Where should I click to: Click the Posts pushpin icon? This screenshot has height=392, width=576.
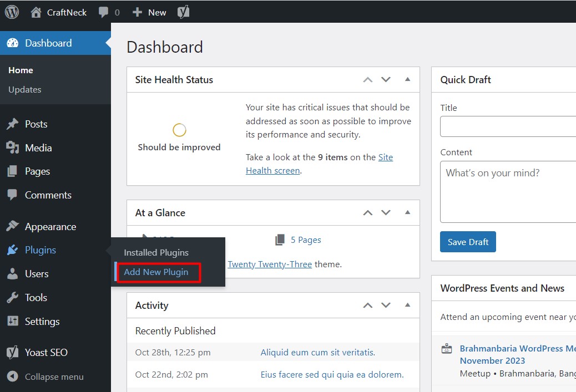click(x=13, y=124)
